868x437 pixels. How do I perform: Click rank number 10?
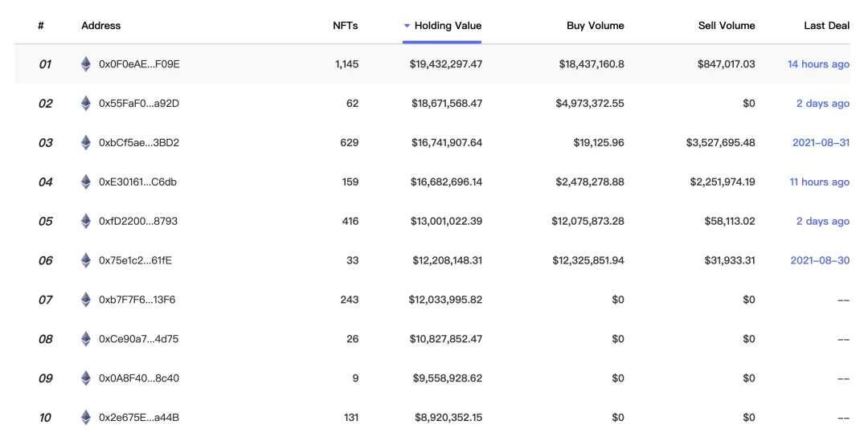tap(45, 418)
